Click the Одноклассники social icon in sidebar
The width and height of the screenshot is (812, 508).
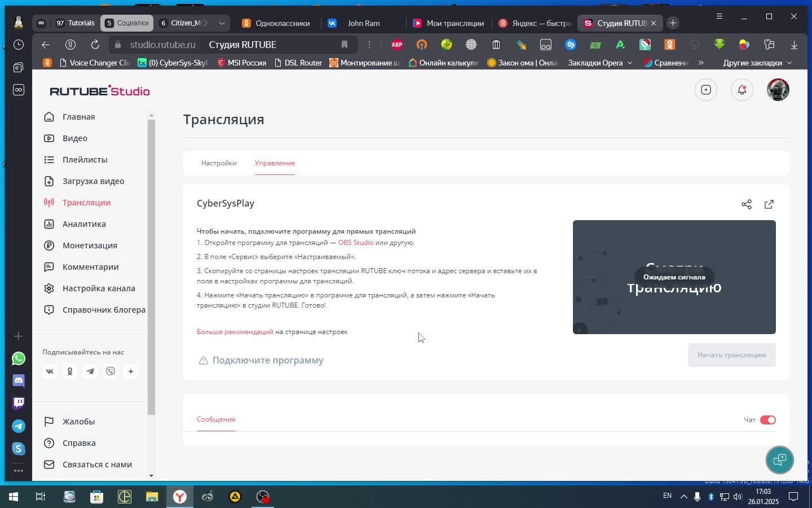tap(70, 371)
